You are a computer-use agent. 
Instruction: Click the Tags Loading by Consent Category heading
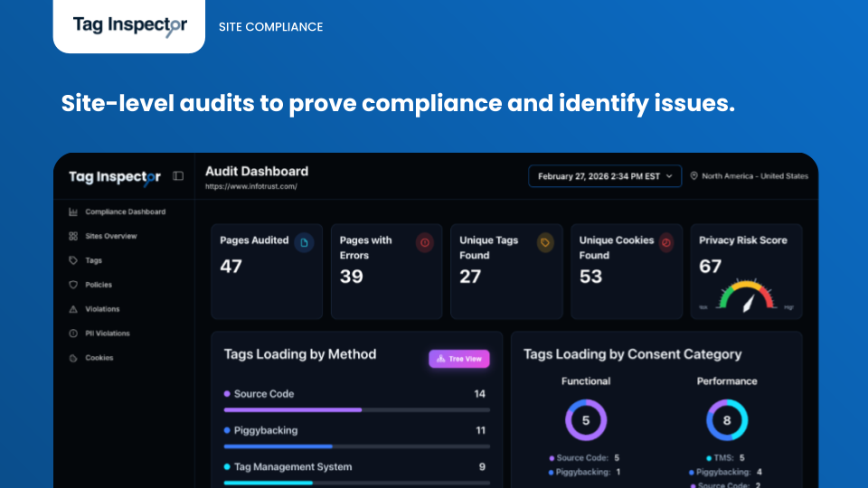(633, 354)
